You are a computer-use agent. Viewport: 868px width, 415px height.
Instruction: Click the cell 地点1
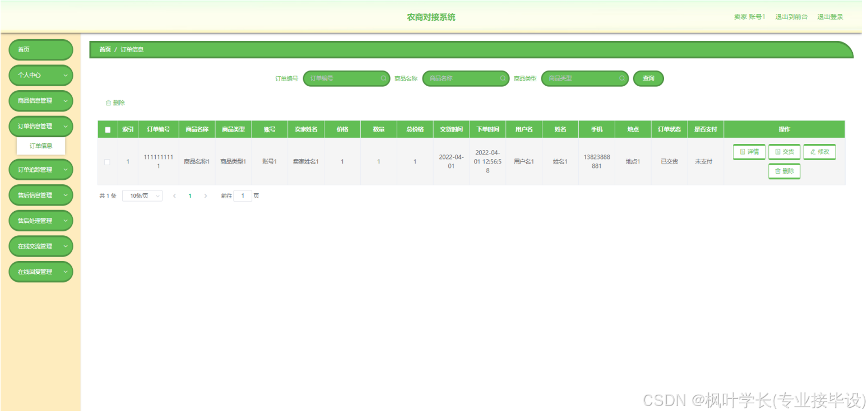(x=633, y=162)
